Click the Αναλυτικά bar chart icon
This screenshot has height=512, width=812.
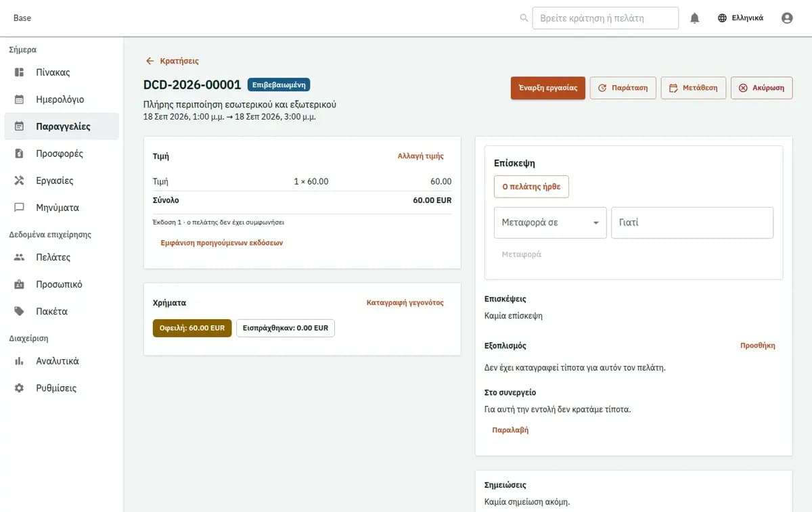[x=20, y=361]
